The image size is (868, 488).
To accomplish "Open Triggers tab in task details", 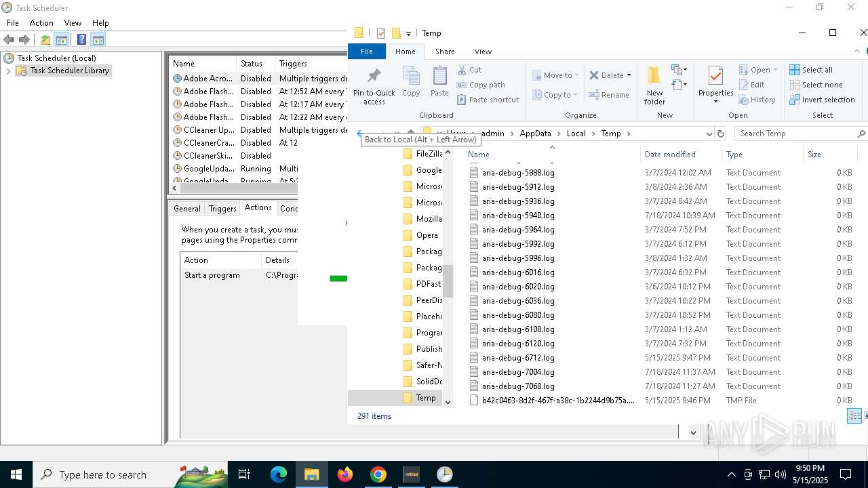I will pyautogui.click(x=222, y=209).
